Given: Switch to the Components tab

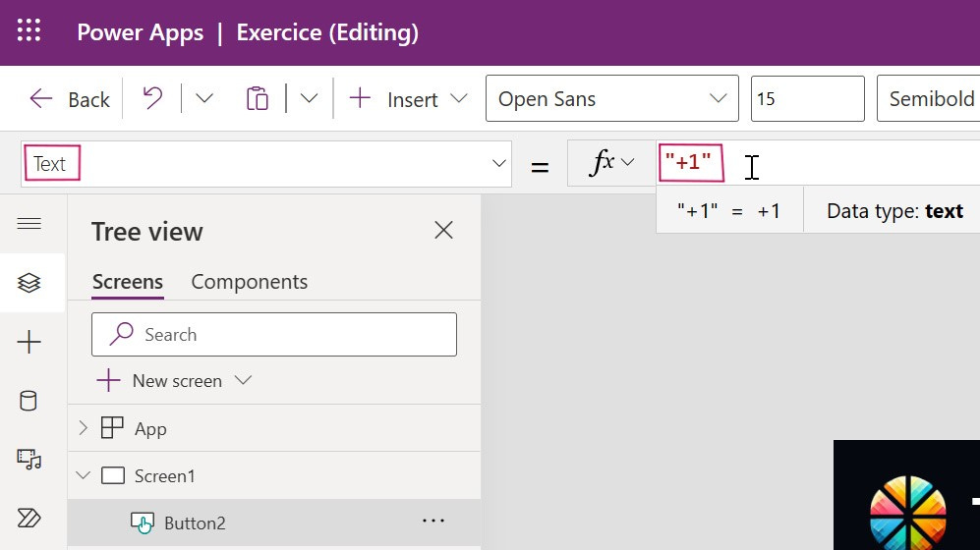Looking at the screenshot, I should (x=250, y=282).
